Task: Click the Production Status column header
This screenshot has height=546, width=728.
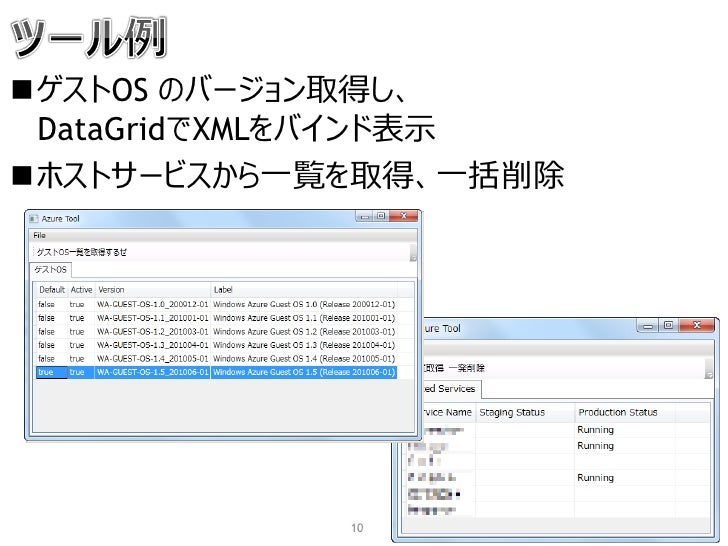Action: [x=625, y=412]
